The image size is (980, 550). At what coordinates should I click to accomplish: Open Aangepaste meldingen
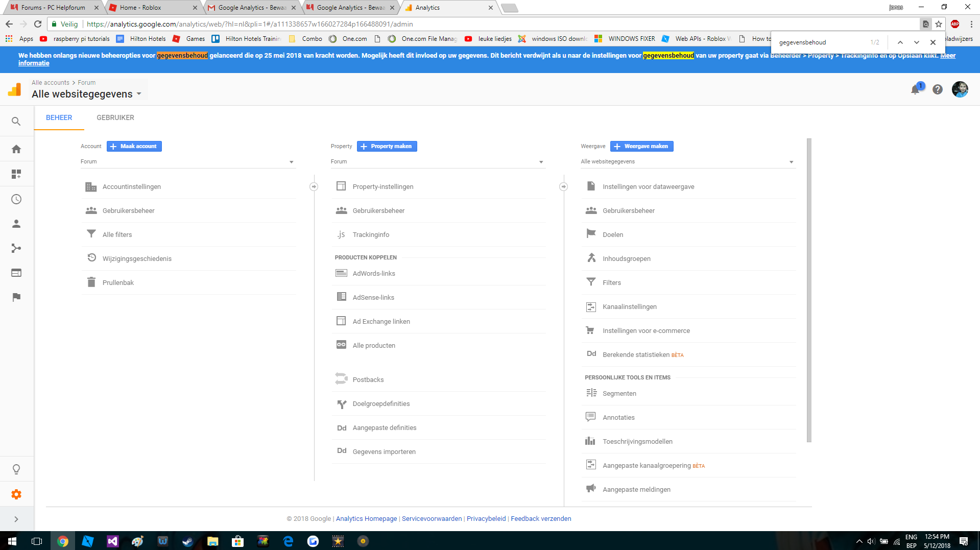point(689,490)
